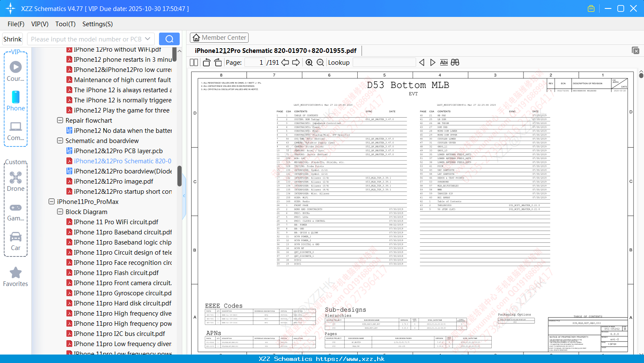Rotate page clockwise

pos(218,62)
